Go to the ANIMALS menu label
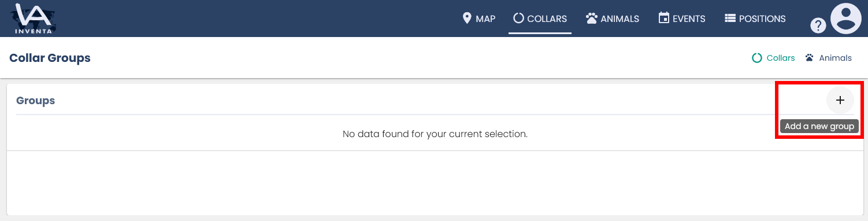868x221 pixels. [620, 19]
